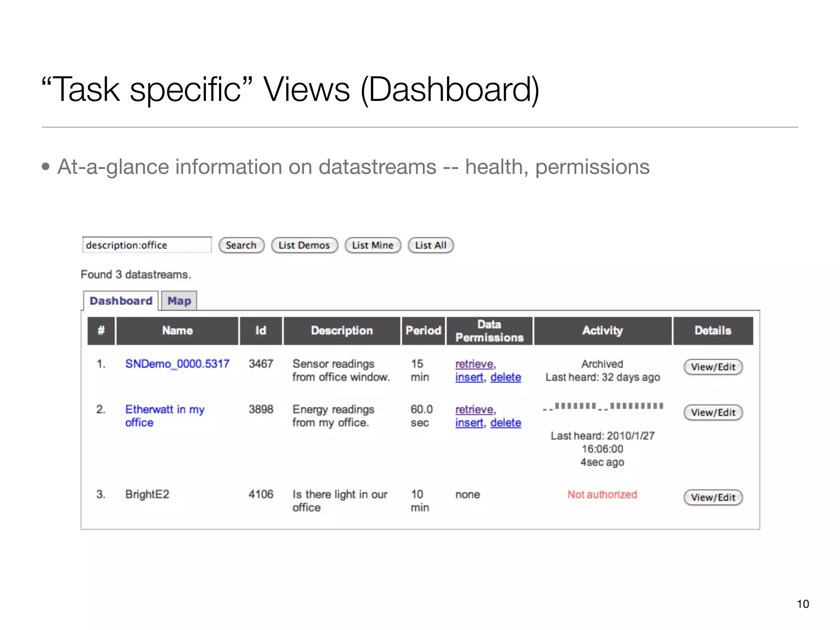Click the description:office search input field
Screen dimensions: 840x630
click(x=146, y=244)
